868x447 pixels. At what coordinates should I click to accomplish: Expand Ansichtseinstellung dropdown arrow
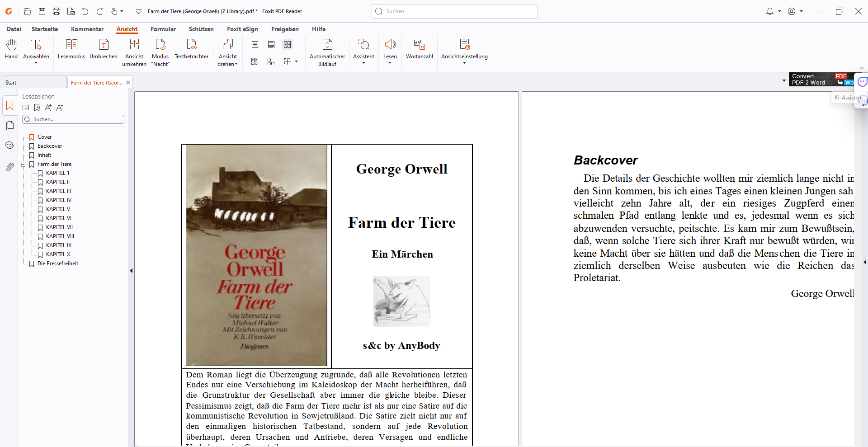point(465,63)
